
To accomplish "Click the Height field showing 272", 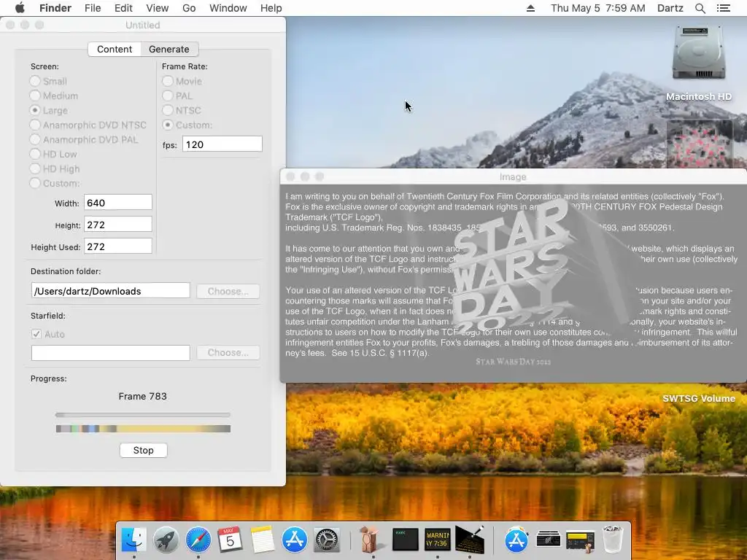I will [118, 225].
